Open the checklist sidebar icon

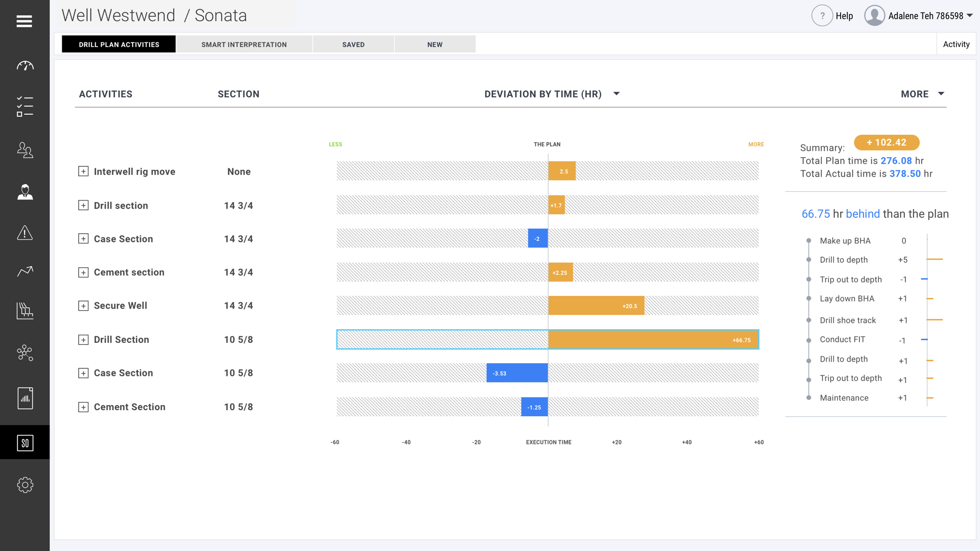click(24, 107)
